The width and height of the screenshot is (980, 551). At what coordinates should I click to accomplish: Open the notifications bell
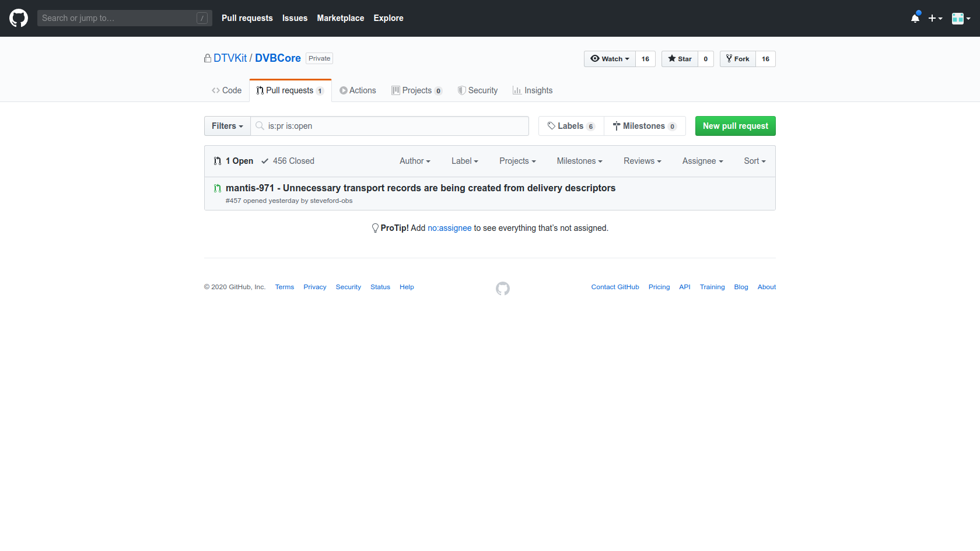(915, 18)
